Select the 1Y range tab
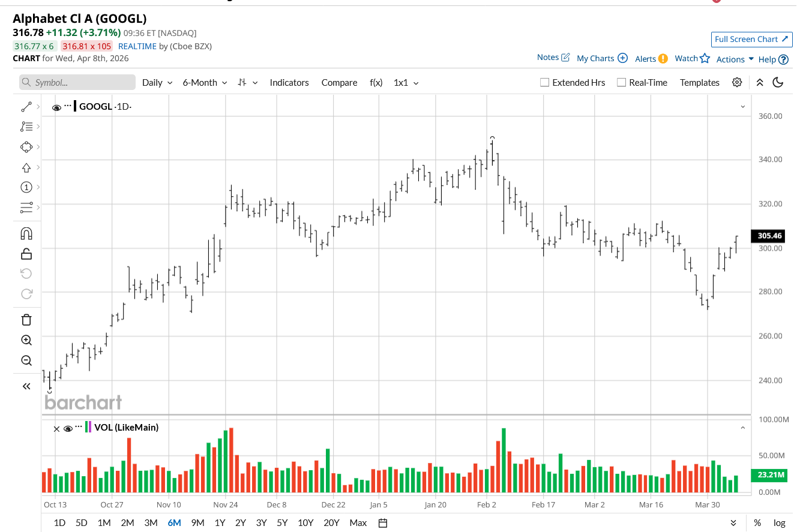797x532 pixels. (220, 523)
